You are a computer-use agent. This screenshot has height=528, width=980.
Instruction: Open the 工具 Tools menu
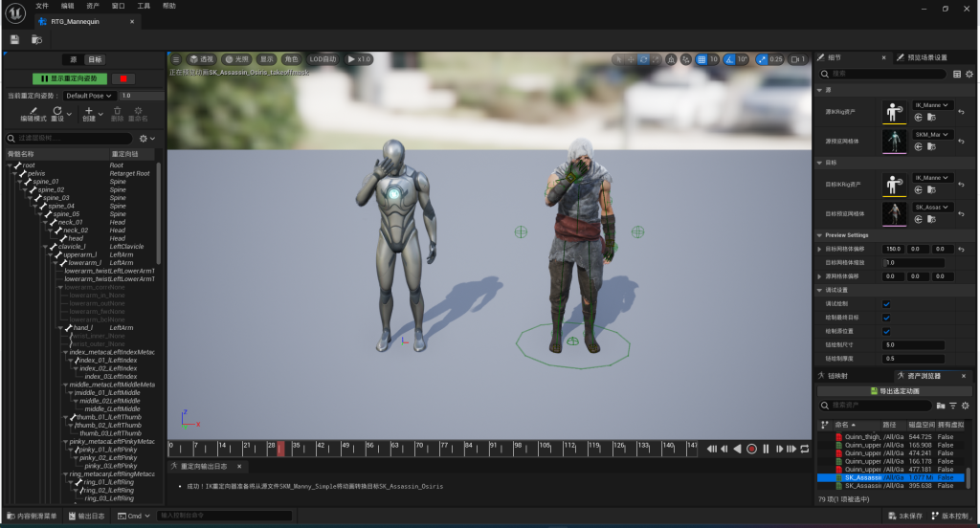(144, 6)
